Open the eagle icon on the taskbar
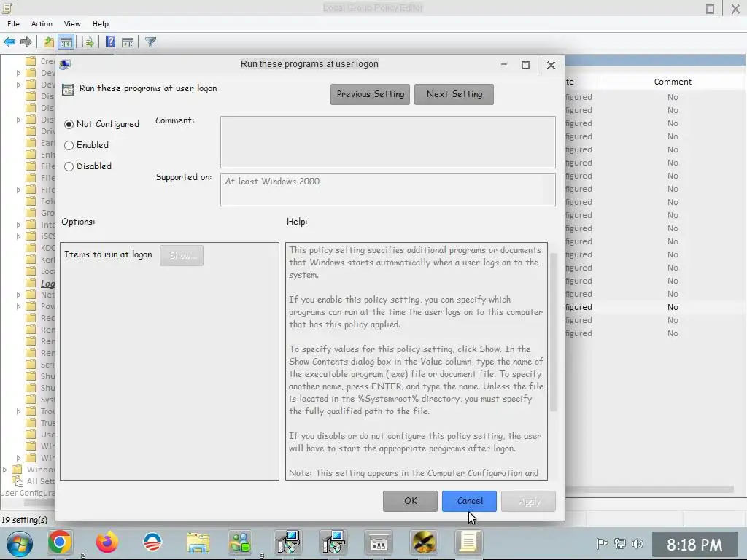 [424, 542]
